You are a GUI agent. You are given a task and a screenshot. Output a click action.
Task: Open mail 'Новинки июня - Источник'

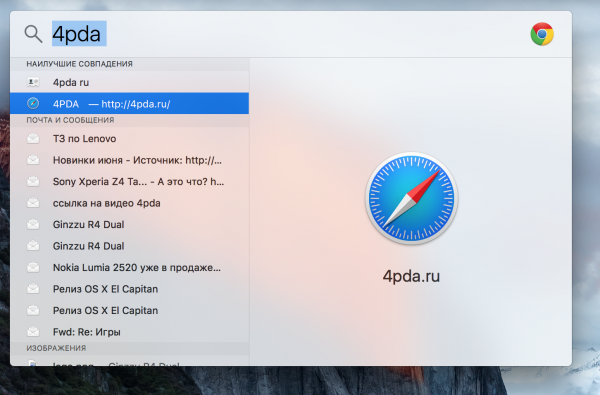coord(129,160)
